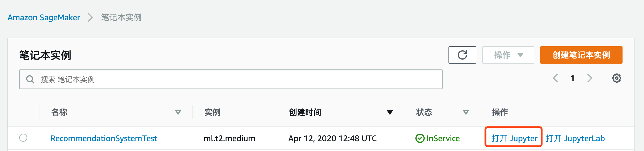Click 创建笔记本实例 orange button
Viewport: 644px width, 151px height.
(581, 55)
